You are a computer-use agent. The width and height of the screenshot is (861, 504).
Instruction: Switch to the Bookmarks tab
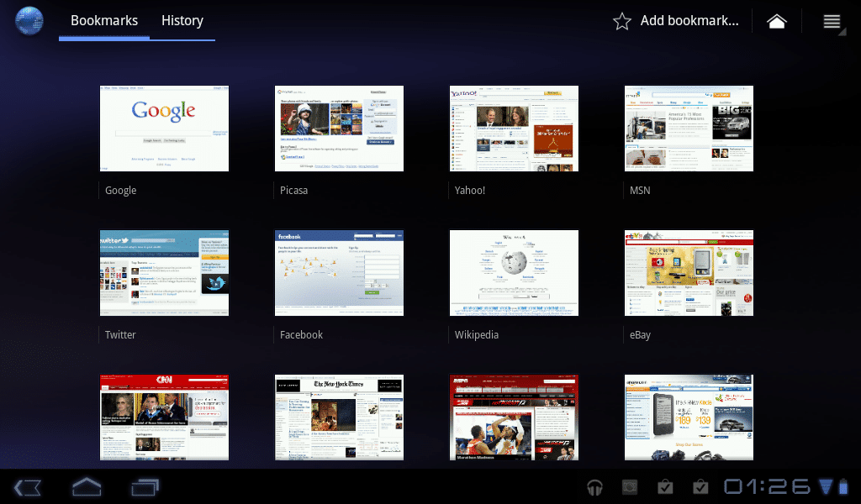click(104, 21)
